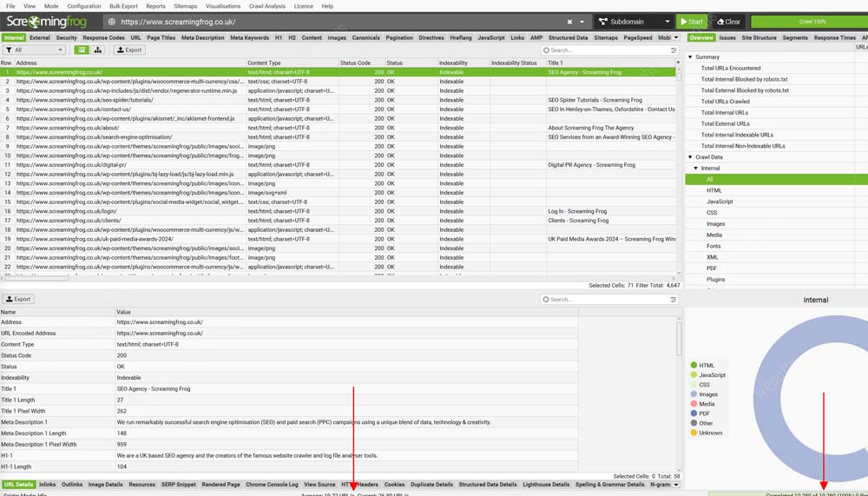Screen dimensions: 868x496
Task: Open lower search filter options icon
Action: coord(674,300)
